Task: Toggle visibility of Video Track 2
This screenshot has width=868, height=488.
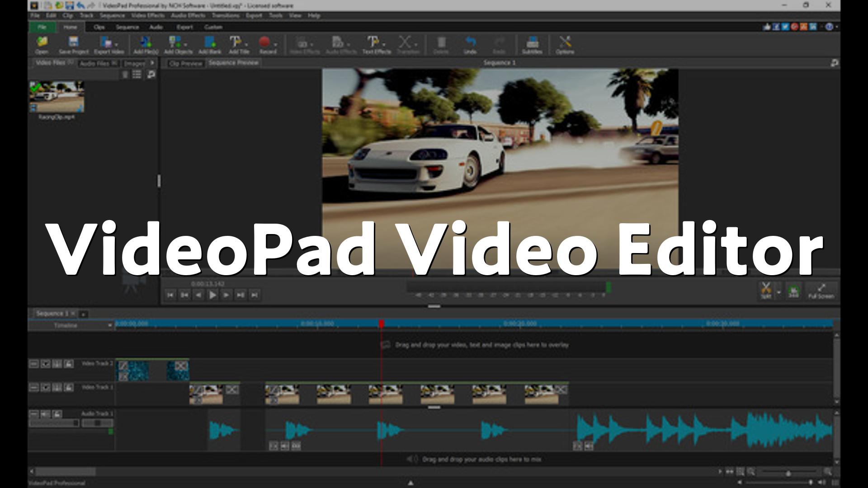Action: [46, 364]
